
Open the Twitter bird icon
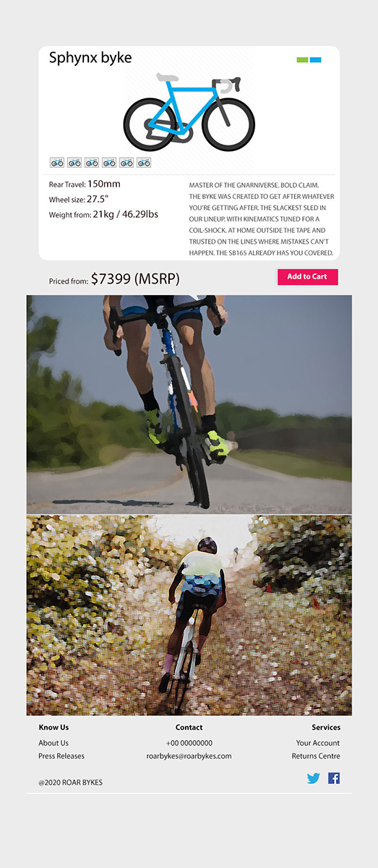[x=313, y=778]
